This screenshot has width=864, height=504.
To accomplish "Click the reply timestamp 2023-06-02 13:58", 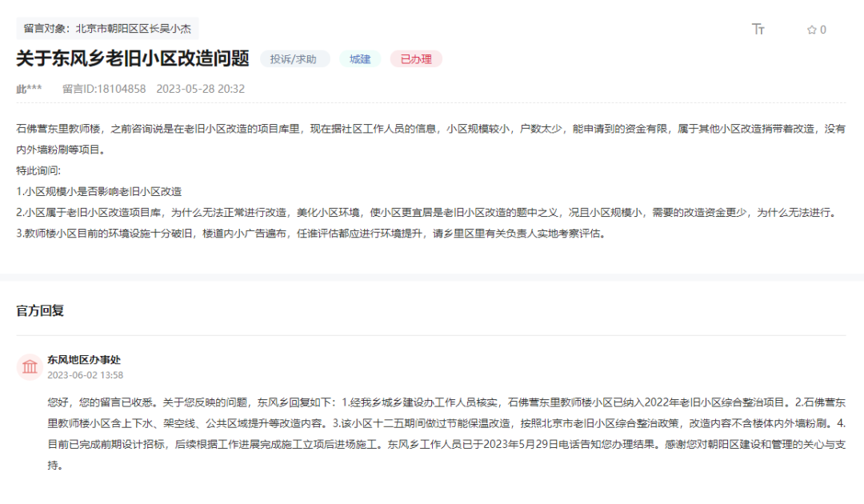I will click(85, 374).
